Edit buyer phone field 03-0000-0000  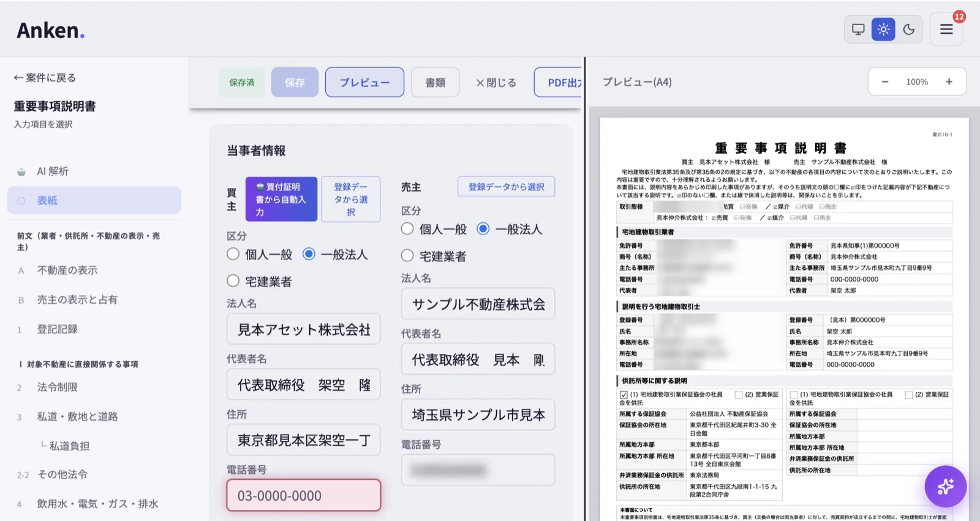click(304, 495)
